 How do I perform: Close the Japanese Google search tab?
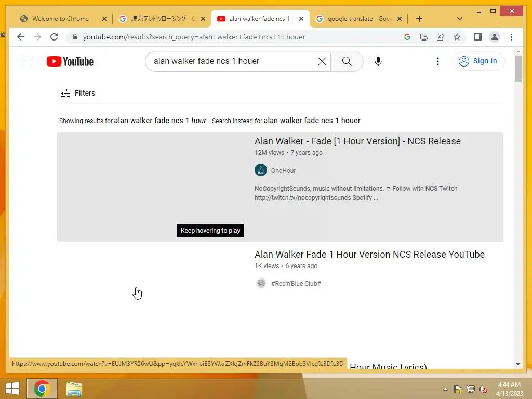[x=203, y=19]
